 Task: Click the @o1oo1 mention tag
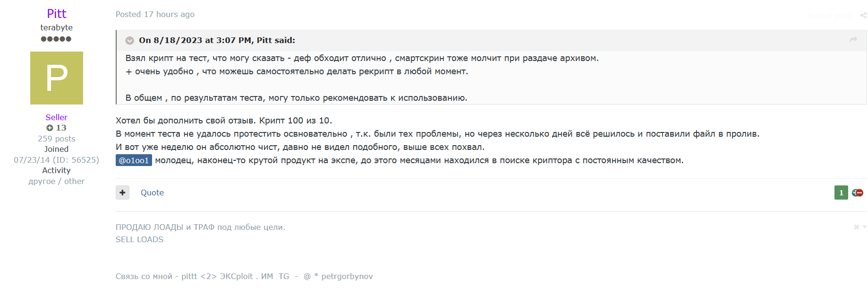coord(134,160)
